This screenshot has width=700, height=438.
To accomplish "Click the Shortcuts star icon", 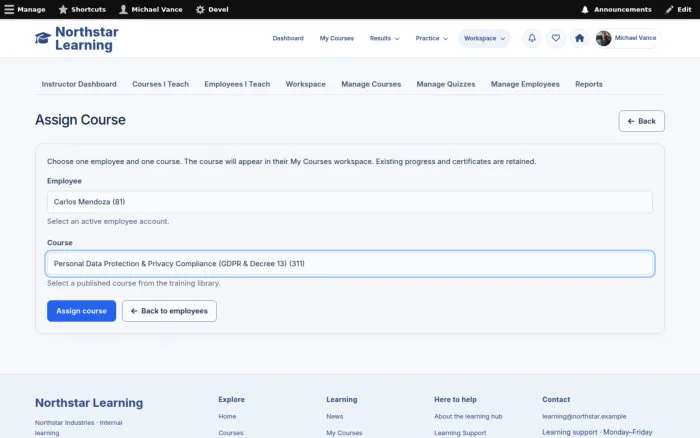I will coord(63,9).
